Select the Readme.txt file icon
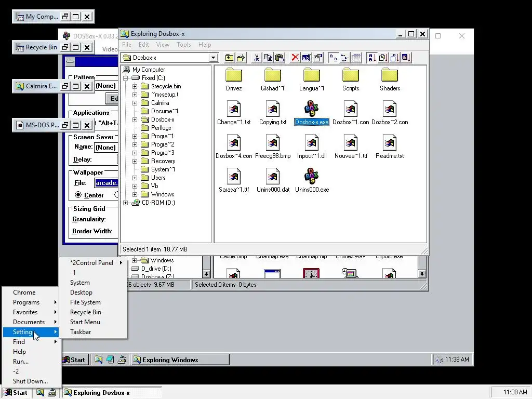This screenshot has height=399, width=532. [390, 142]
